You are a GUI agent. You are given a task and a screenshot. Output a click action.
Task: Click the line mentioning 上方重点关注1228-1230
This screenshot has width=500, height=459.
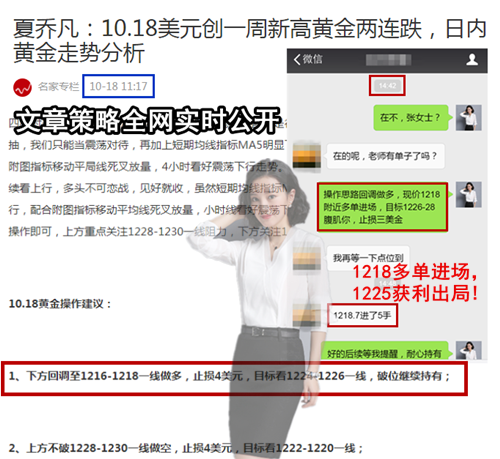tap(147, 231)
